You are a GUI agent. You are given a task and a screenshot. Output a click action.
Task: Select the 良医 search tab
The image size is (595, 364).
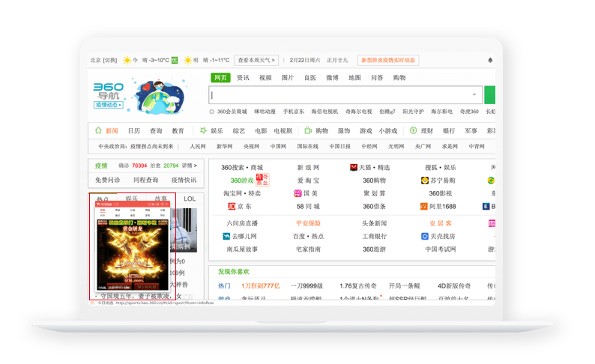tap(310, 78)
